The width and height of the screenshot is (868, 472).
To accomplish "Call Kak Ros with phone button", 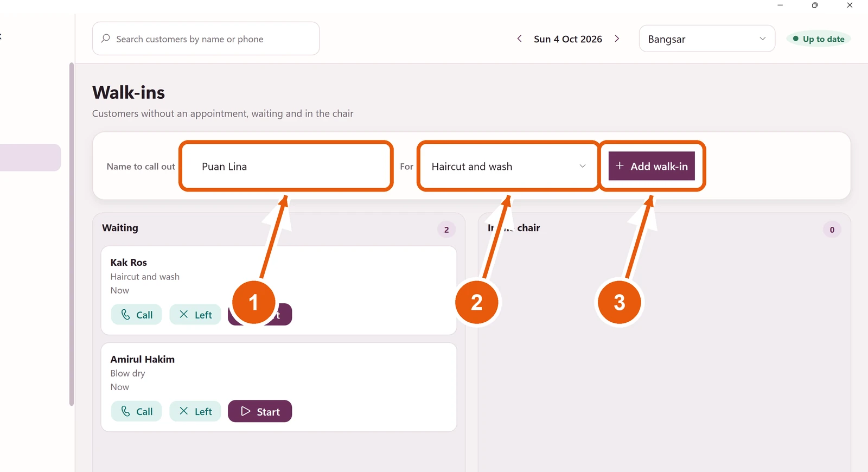I will click(137, 315).
